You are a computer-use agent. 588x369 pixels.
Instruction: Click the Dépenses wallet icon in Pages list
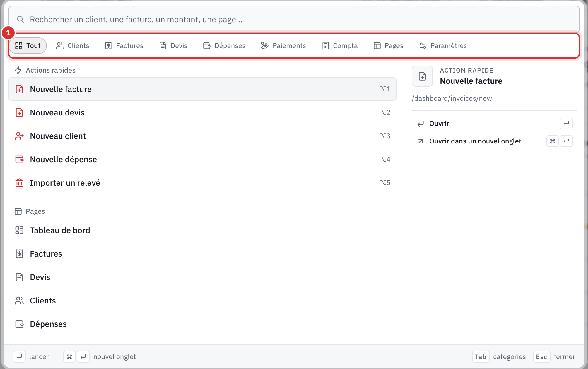19,324
